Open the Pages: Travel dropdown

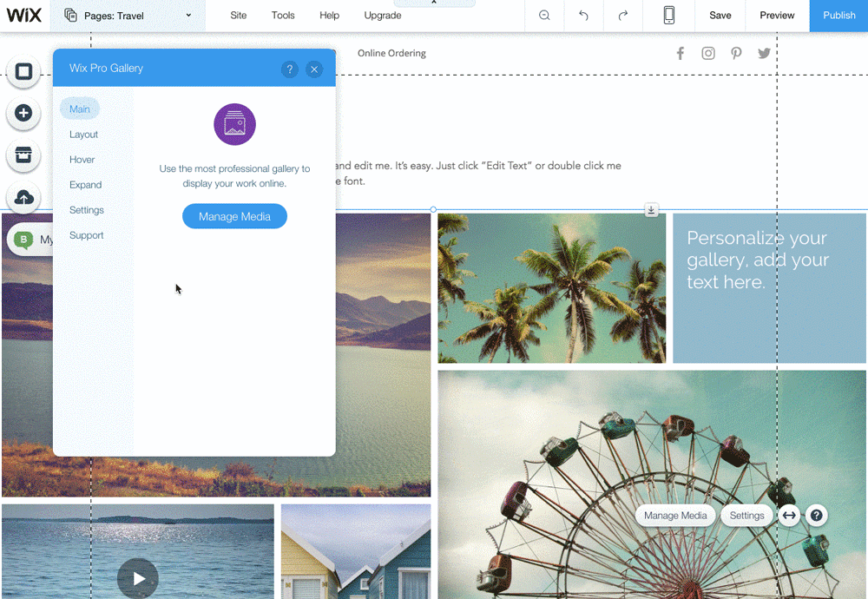click(128, 16)
